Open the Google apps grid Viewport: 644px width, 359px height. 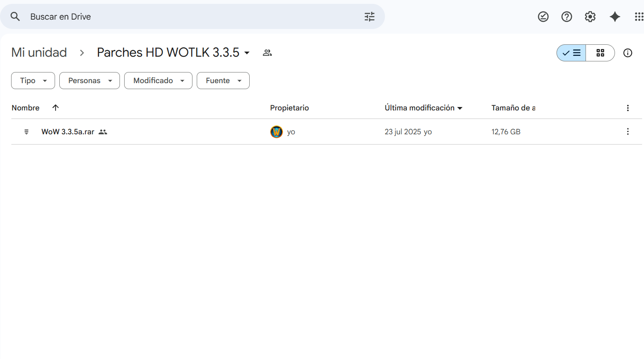click(638, 17)
